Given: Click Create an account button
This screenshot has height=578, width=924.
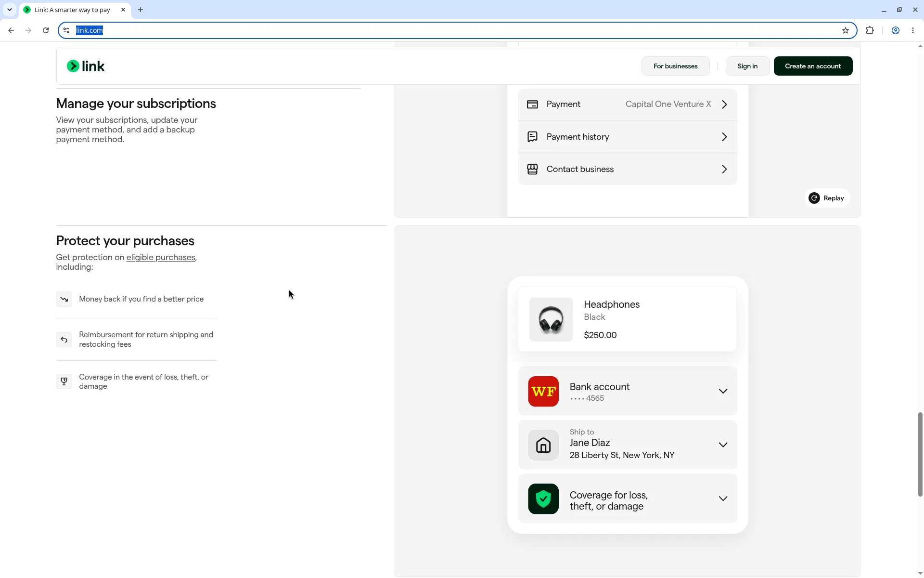Looking at the screenshot, I should tap(813, 66).
